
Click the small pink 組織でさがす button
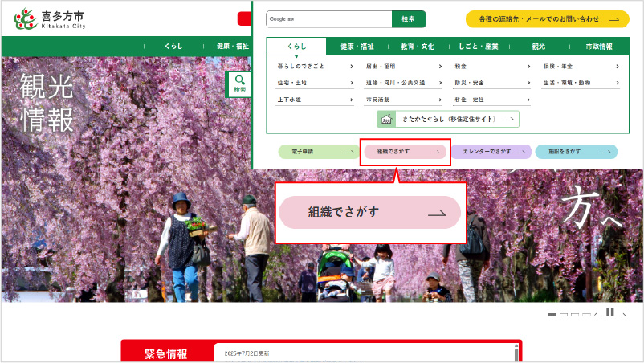pyautogui.click(x=405, y=152)
